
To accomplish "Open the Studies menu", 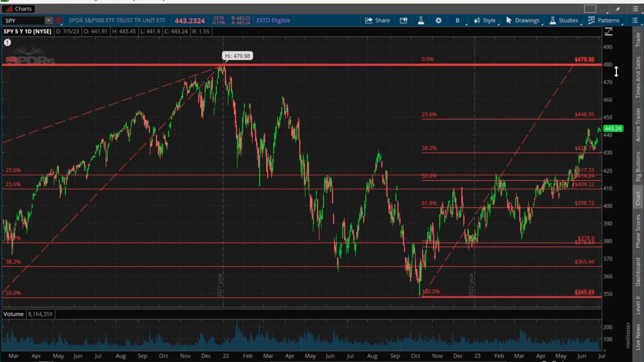I will (563, 21).
